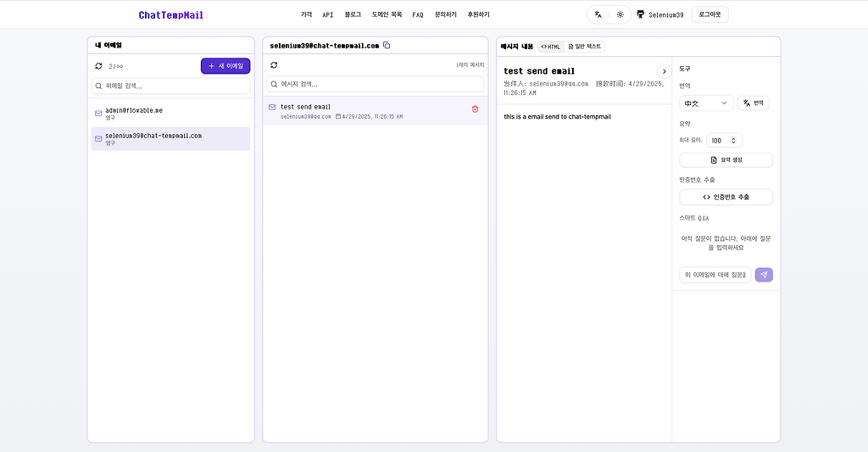Viewport: 868px width, 452px height.
Task: Click the 번역 translate button
Action: point(754,103)
